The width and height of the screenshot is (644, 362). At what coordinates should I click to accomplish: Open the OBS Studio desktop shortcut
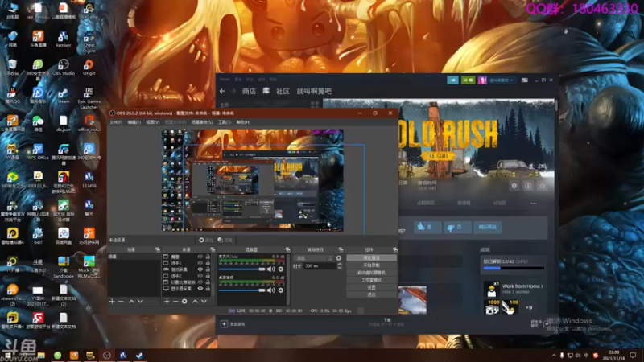(64, 67)
